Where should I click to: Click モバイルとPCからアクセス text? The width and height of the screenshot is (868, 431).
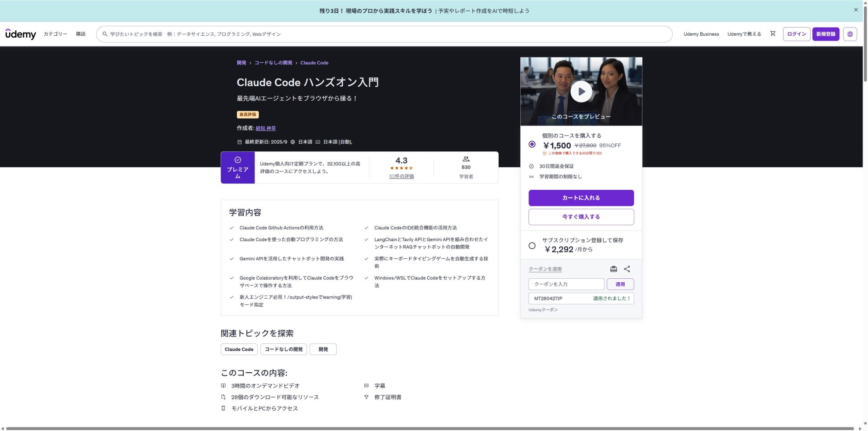click(264, 408)
